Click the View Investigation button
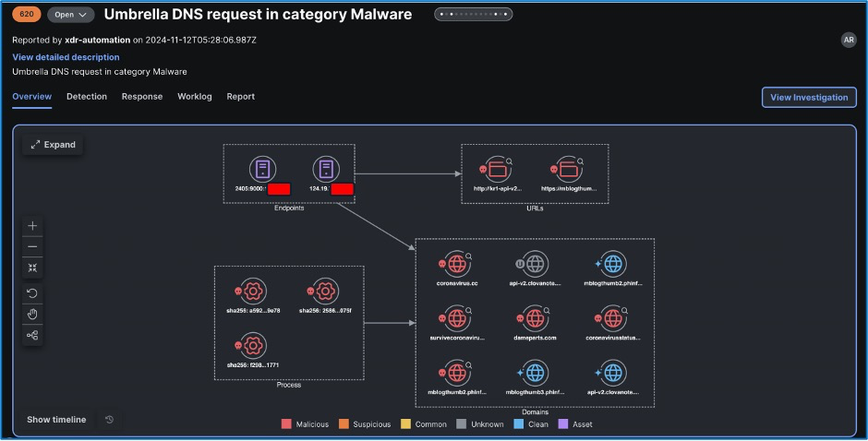Screen dimensions: 868x441 [x=808, y=98]
